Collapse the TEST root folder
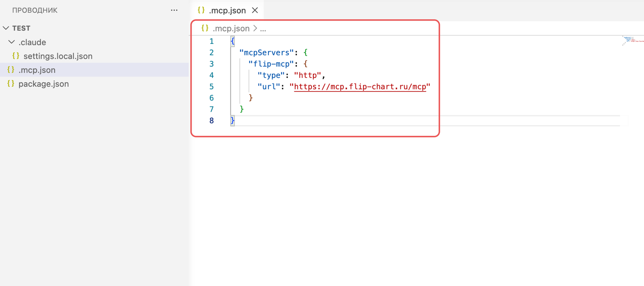The width and height of the screenshot is (644, 286). point(6,28)
